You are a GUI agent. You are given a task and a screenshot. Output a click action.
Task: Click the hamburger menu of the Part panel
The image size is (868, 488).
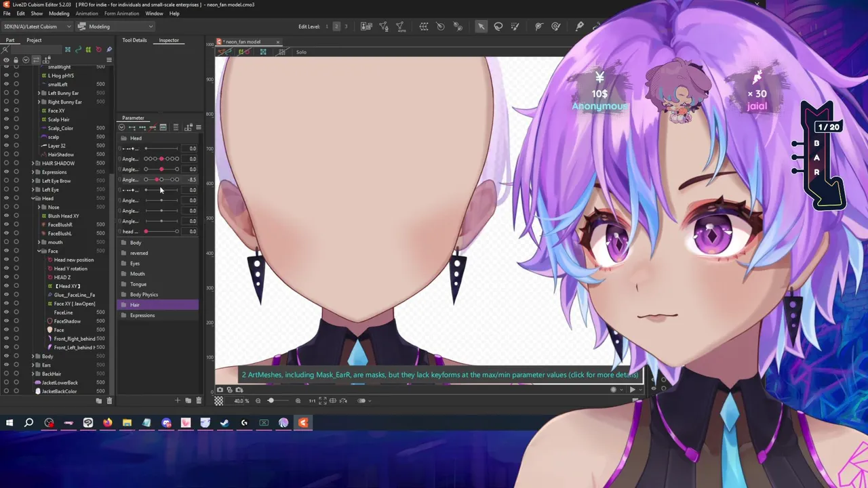[x=109, y=60]
